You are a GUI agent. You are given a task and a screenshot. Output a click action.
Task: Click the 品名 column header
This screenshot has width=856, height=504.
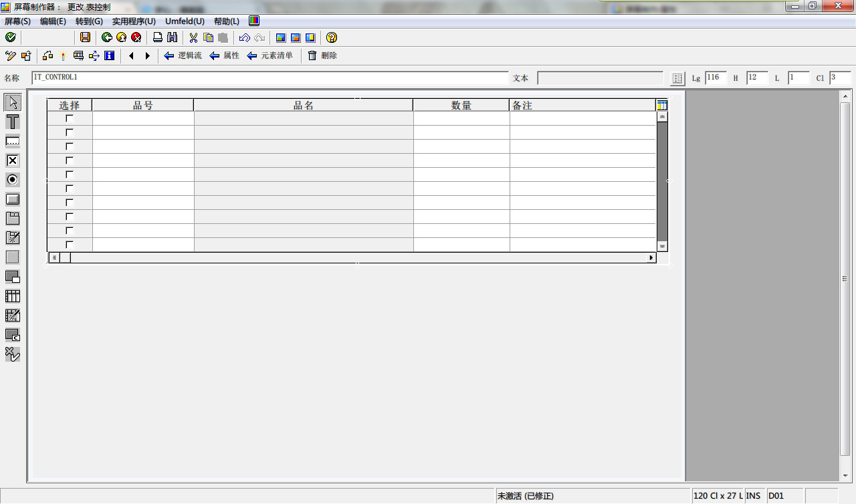click(304, 105)
